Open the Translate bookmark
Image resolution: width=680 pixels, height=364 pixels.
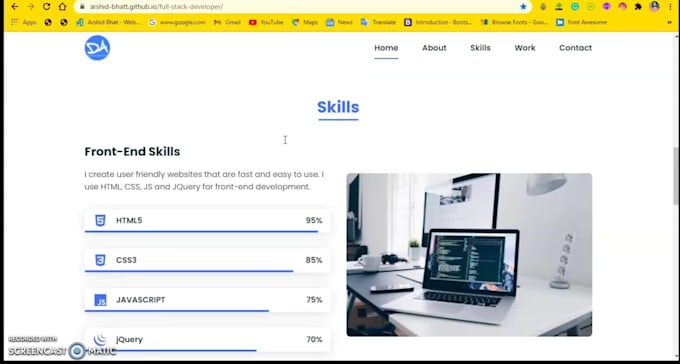click(378, 23)
